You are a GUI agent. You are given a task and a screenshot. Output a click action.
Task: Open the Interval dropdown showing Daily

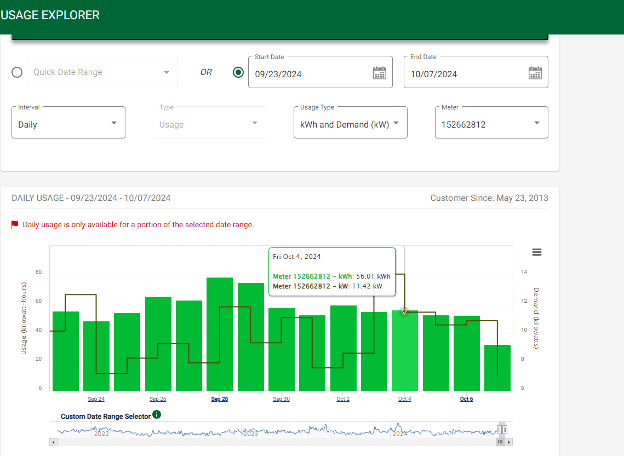[68, 123]
